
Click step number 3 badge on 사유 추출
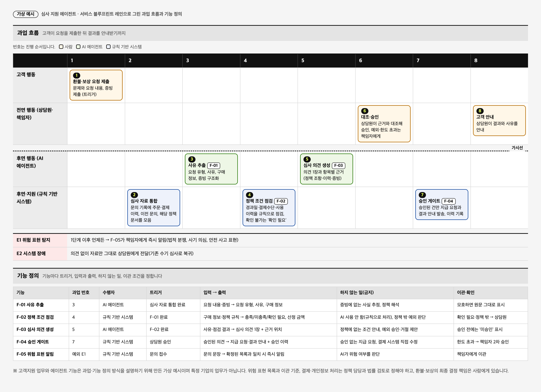click(192, 159)
